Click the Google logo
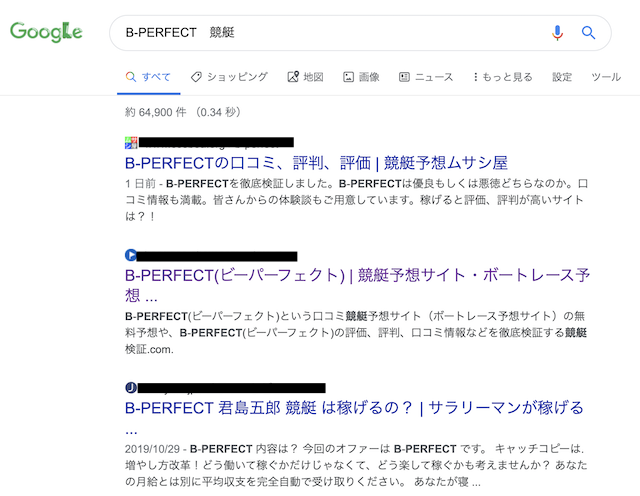The image size is (640, 496). (x=46, y=32)
